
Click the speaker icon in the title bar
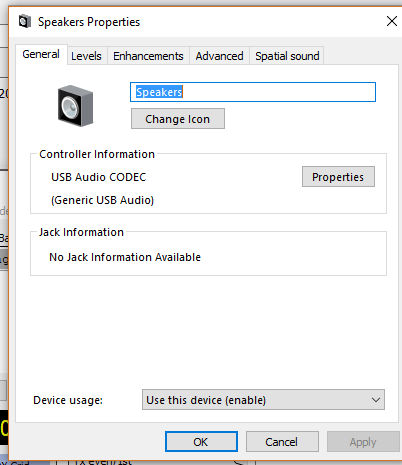25,22
